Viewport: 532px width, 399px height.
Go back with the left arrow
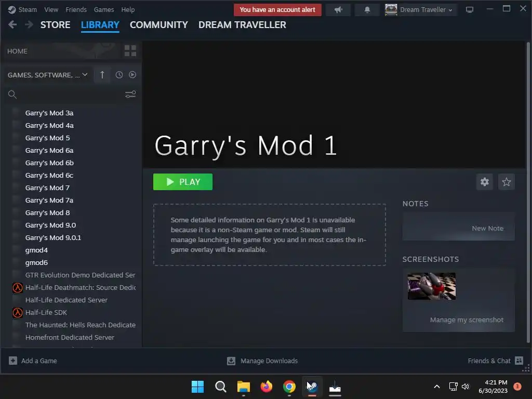tap(12, 24)
